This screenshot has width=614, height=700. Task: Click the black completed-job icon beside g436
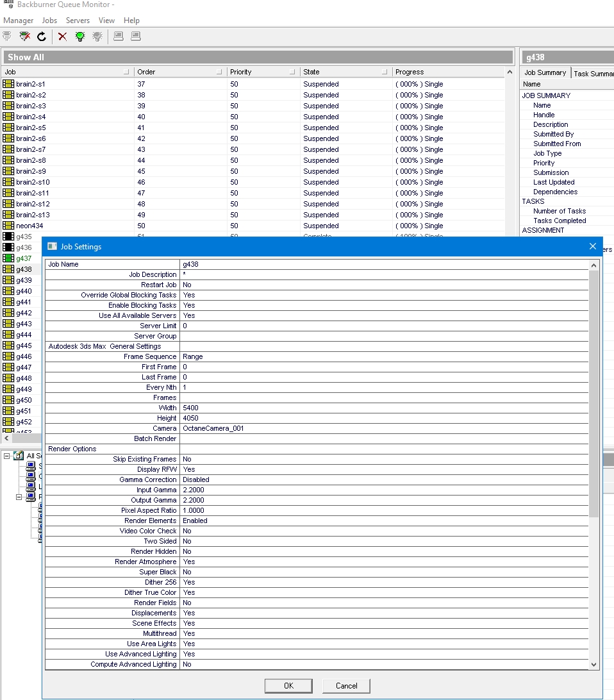[x=8, y=247]
